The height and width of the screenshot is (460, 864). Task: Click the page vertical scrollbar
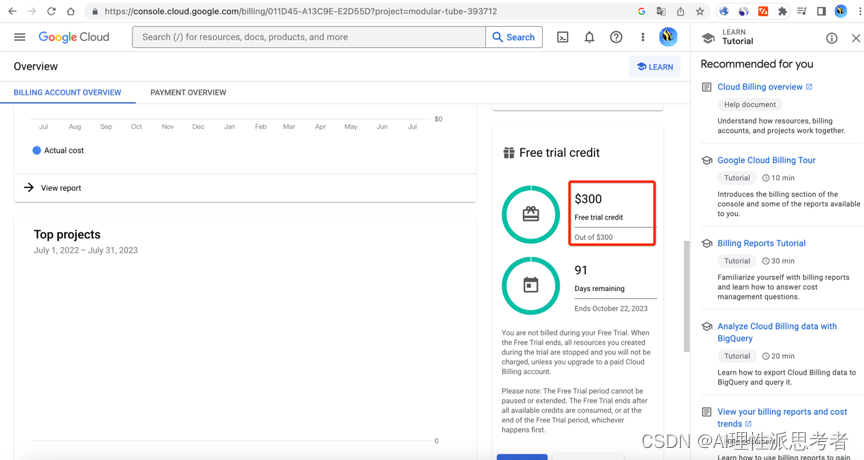click(x=687, y=296)
